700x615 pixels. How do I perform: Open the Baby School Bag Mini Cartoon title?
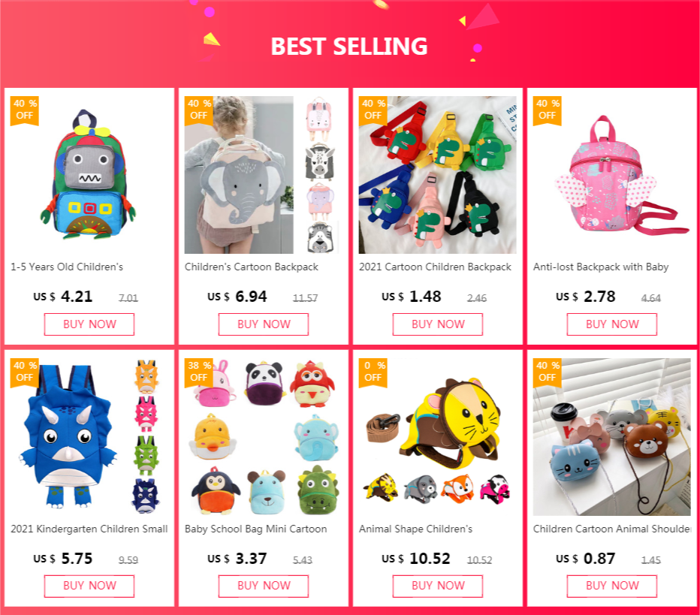point(256,529)
